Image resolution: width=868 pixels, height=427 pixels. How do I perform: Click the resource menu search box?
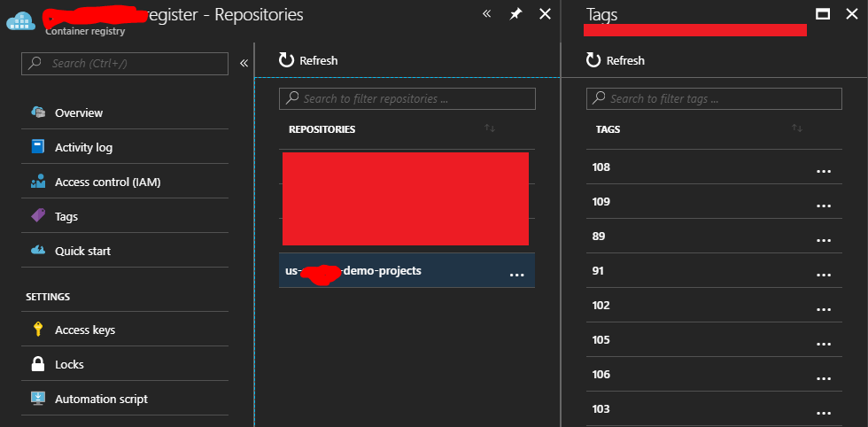[125, 64]
